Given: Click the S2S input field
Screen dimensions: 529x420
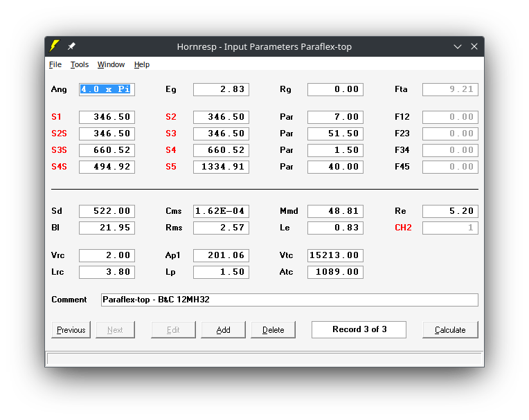Looking at the screenshot, I should coord(107,134).
